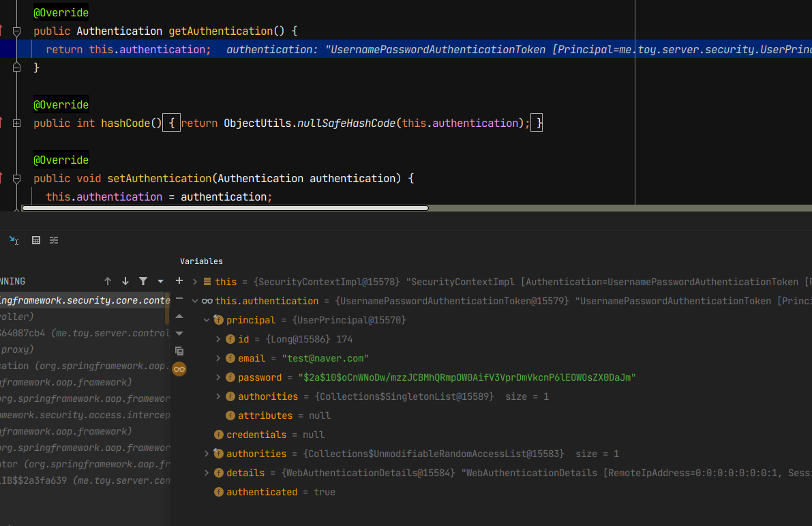This screenshot has height=526, width=812.
Task: Click the Variables panel label
Action: click(x=201, y=261)
